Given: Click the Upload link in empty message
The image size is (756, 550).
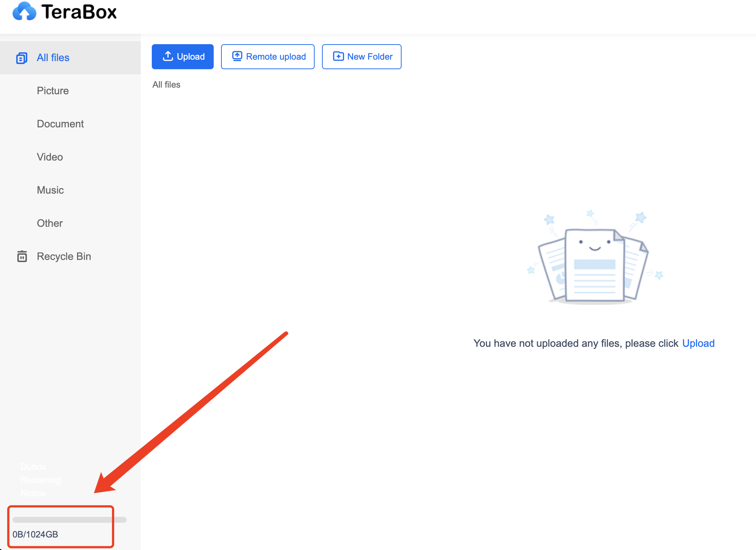Looking at the screenshot, I should pyautogui.click(x=698, y=343).
